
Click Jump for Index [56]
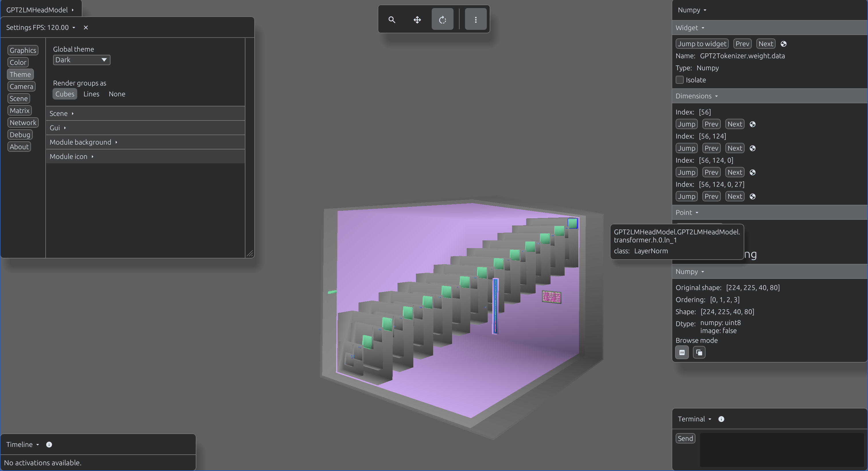click(686, 124)
